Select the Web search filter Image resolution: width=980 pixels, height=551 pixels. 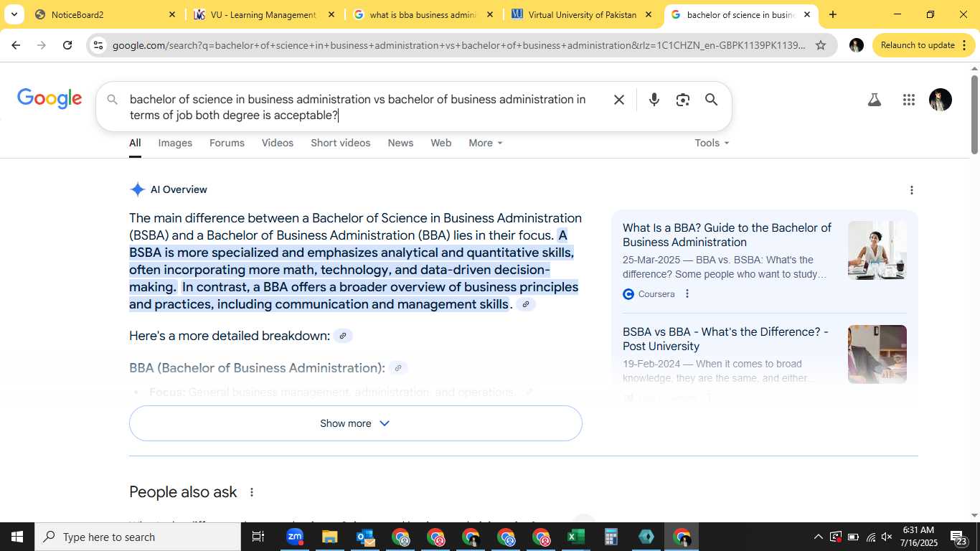441,143
